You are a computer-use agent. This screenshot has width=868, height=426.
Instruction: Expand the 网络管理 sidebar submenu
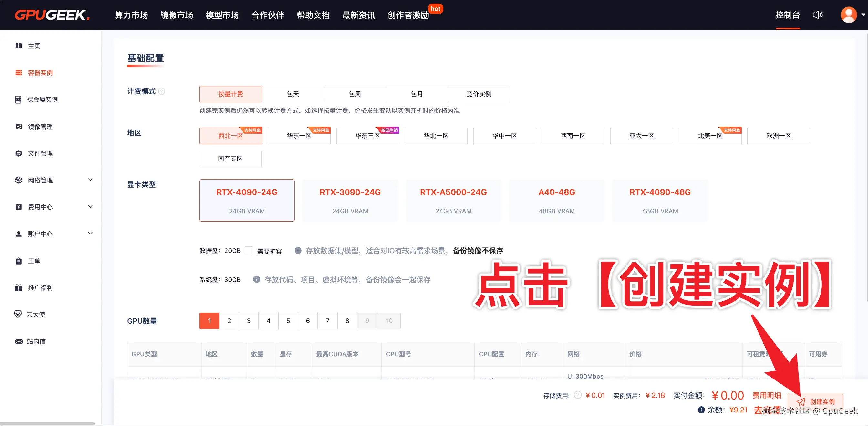pyautogui.click(x=90, y=180)
